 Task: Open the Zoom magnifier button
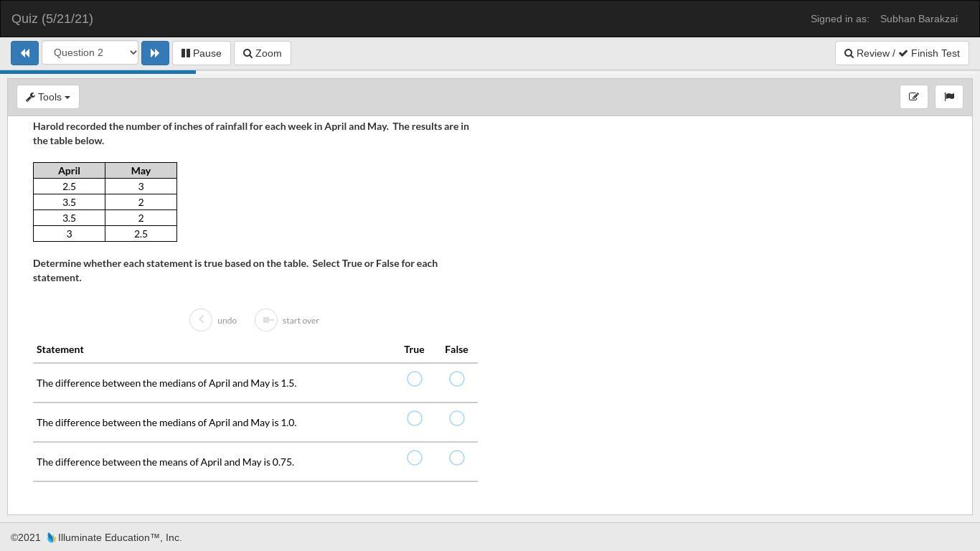pyautogui.click(x=262, y=53)
